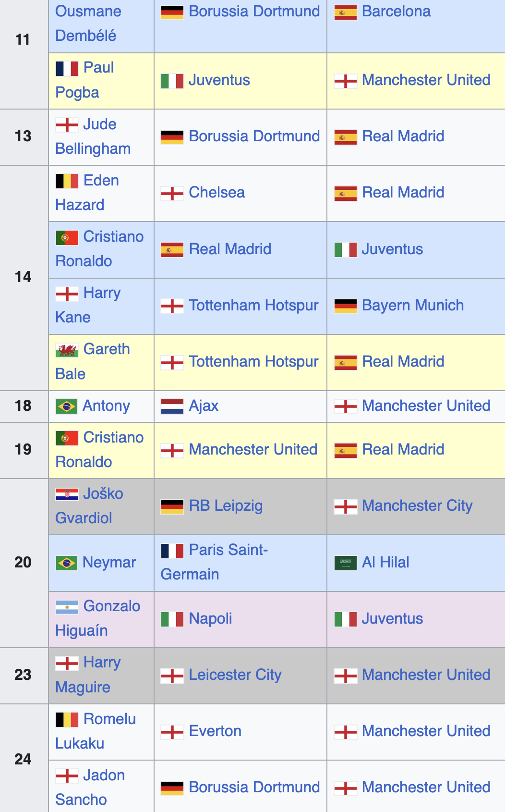Click the Netherlands flag beside Ajax
The width and height of the screenshot is (505, 812).
[x=172, y=406]
